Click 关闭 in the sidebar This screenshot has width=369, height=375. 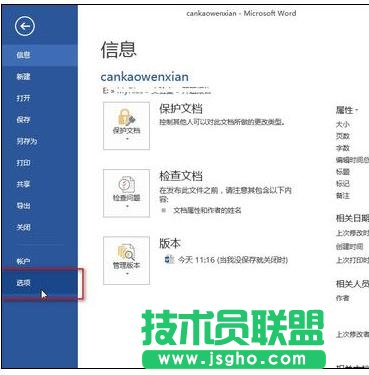coord(40,227)
